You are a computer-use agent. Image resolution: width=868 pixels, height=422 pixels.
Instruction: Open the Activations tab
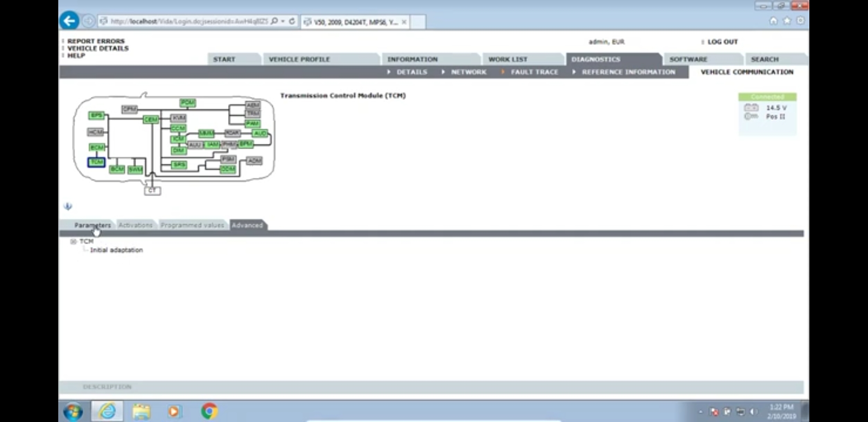[x=136, y=225]
